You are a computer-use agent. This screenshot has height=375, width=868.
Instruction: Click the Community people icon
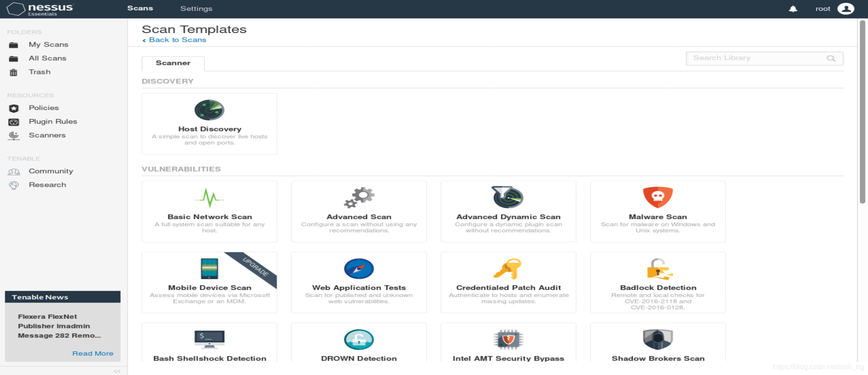[x=14, y=172]
